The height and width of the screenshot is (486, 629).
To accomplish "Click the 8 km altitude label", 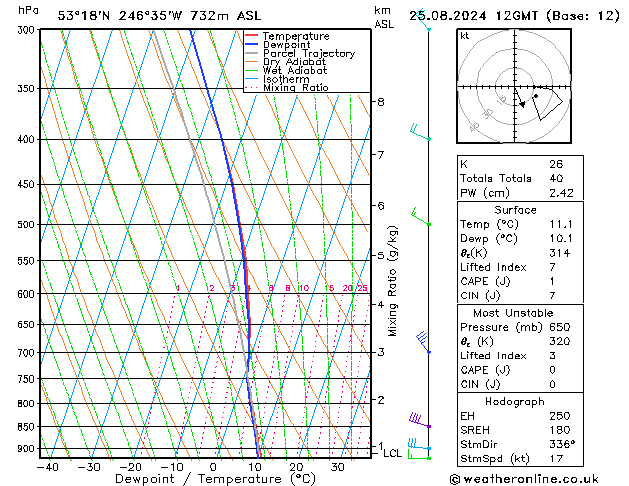I will pos(381,102).
